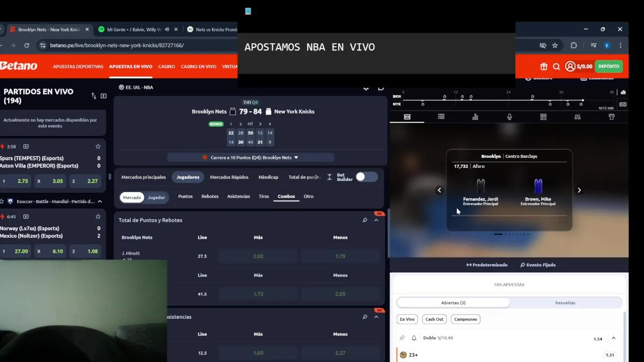Bookmark this page with the star icon
Image resolution: width=644 pixels, height=362 pixels.
(x=555, y=45)
